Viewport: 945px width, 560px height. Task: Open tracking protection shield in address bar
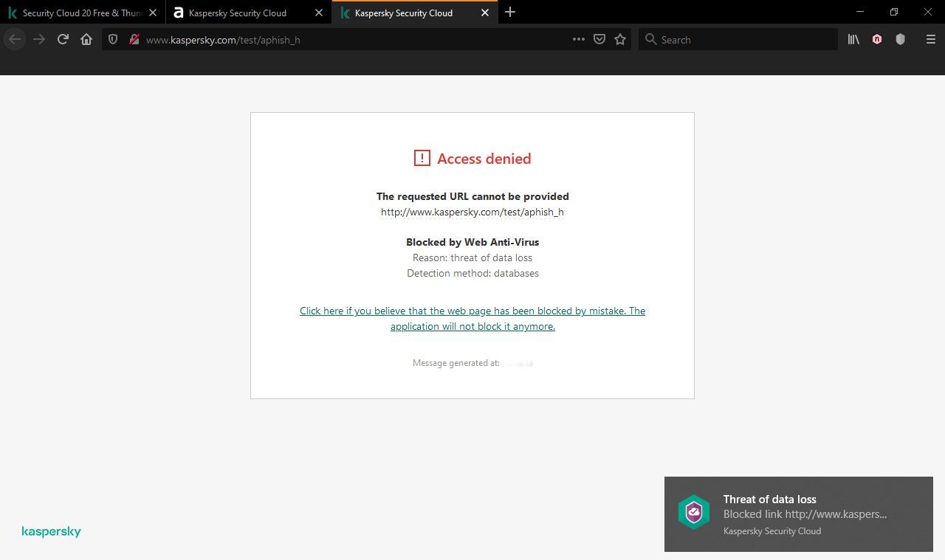(113, 40)
